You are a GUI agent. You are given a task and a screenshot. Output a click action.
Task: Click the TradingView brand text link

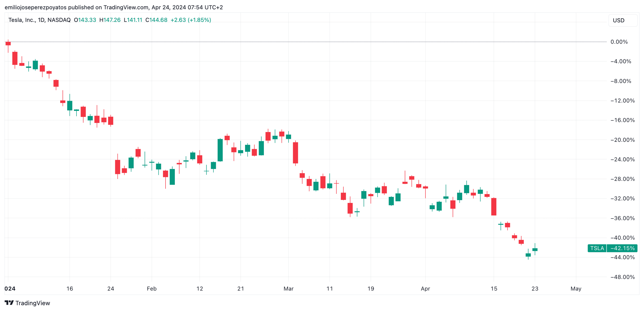(32, 303)
